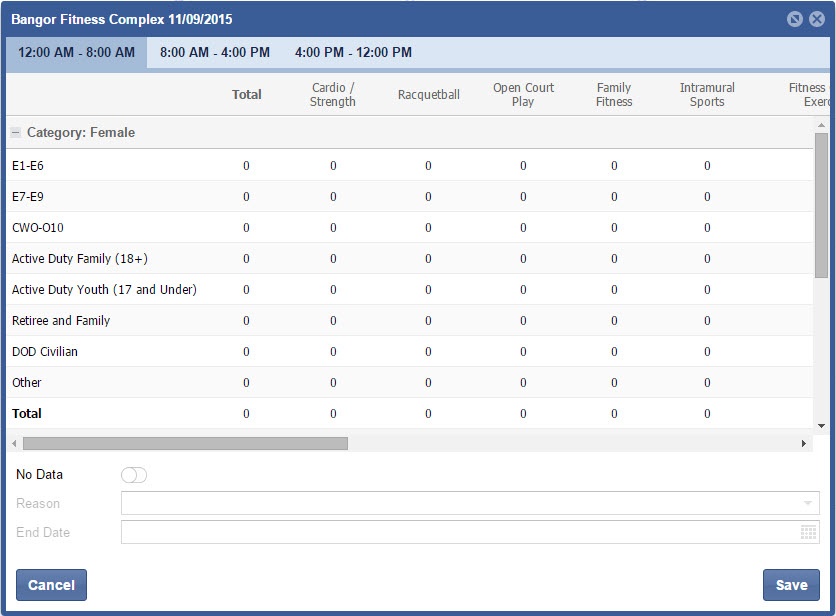
Task: Toggle the No Data switch
Action: tap(133, 475)
